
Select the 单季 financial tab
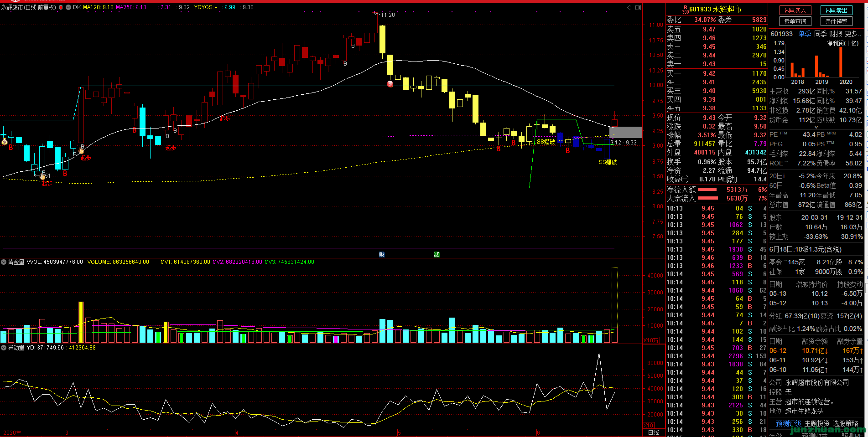coord(805,34)
